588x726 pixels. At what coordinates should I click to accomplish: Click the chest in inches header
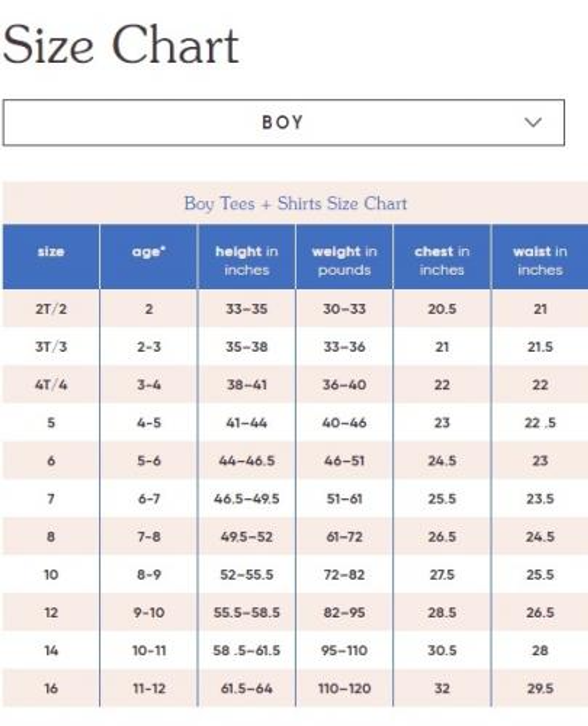click(x=442, y=260)
